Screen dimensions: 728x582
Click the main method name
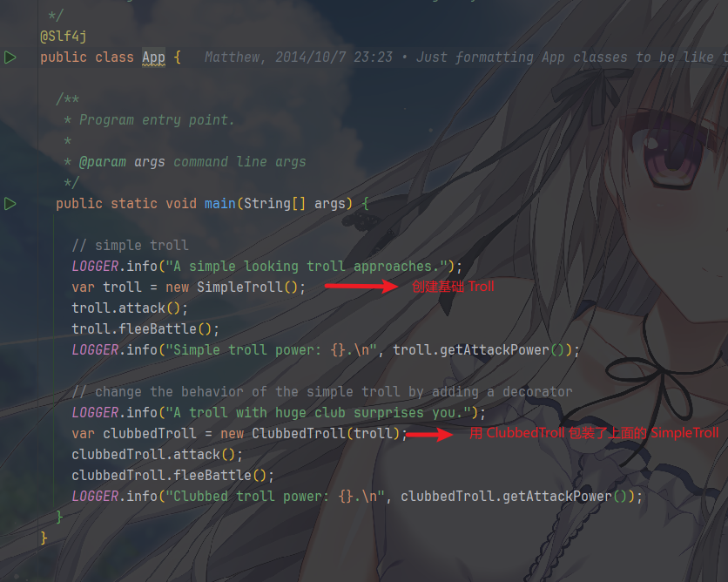click(220, 204)
